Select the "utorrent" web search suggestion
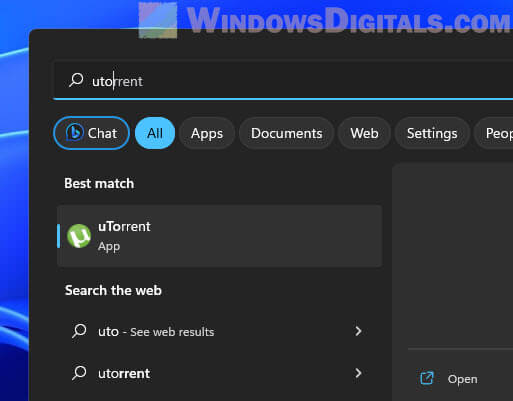513x401 pixels. click(x=219, y=373)
